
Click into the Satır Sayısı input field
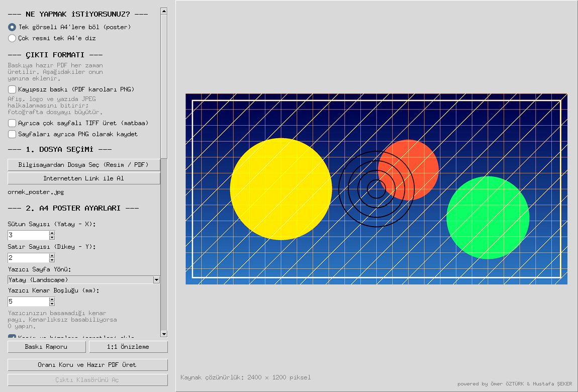[28, 257]
